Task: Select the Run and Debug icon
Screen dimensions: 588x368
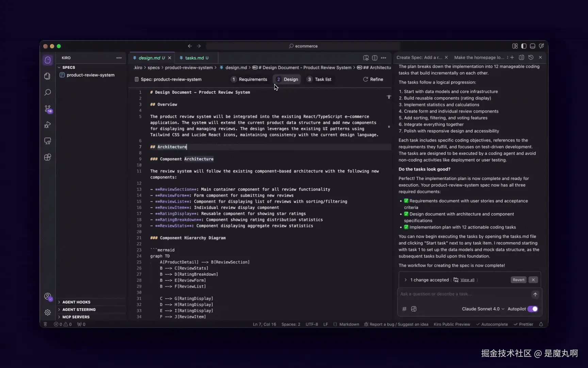Action: pos(48,125)
